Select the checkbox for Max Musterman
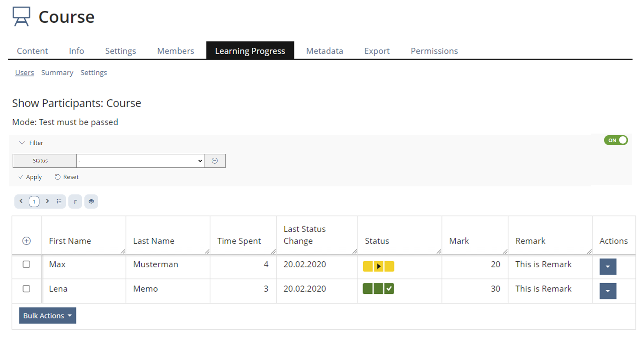644x347 pixels. pos(26,265)
